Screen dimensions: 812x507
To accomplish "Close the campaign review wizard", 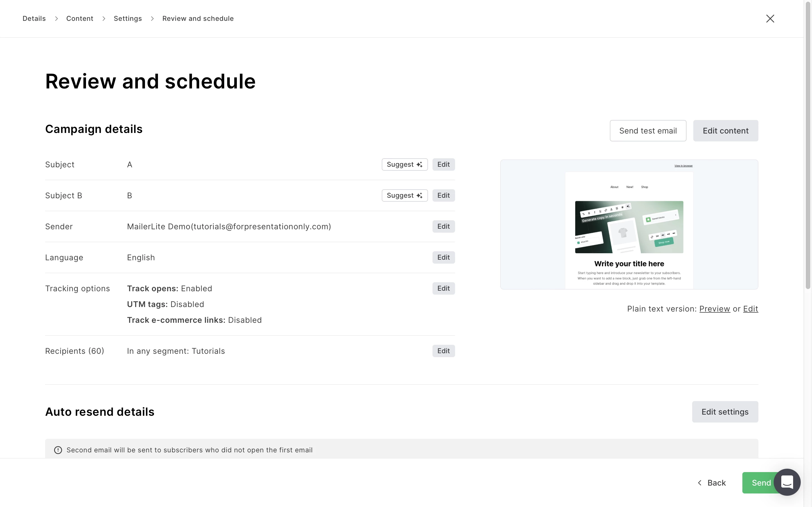I will pos(770,18).
